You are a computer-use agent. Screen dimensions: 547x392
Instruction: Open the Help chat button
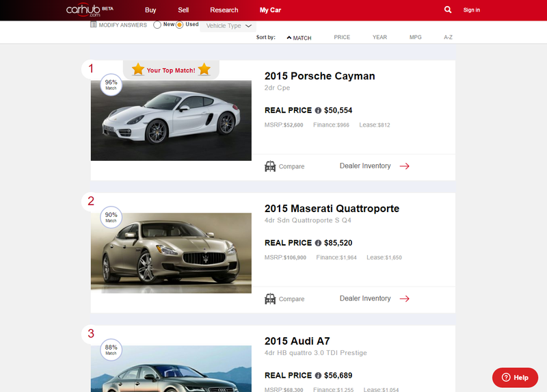point(515,378)
